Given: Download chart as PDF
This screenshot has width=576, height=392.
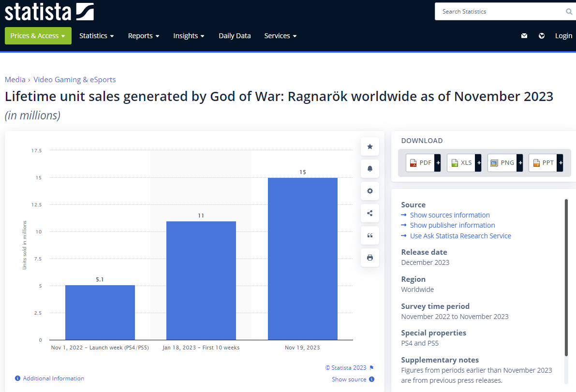Looking at the screenshot, I should (420, 162).
